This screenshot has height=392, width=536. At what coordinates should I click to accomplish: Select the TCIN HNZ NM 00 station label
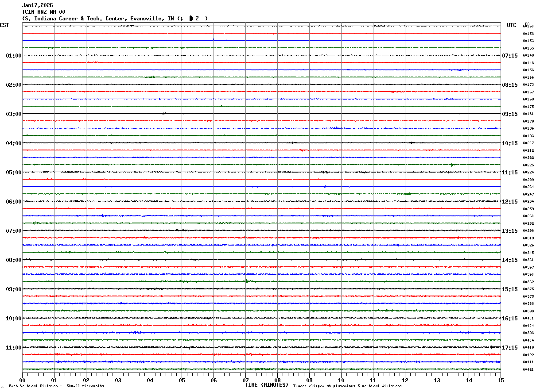coord(43,12)
